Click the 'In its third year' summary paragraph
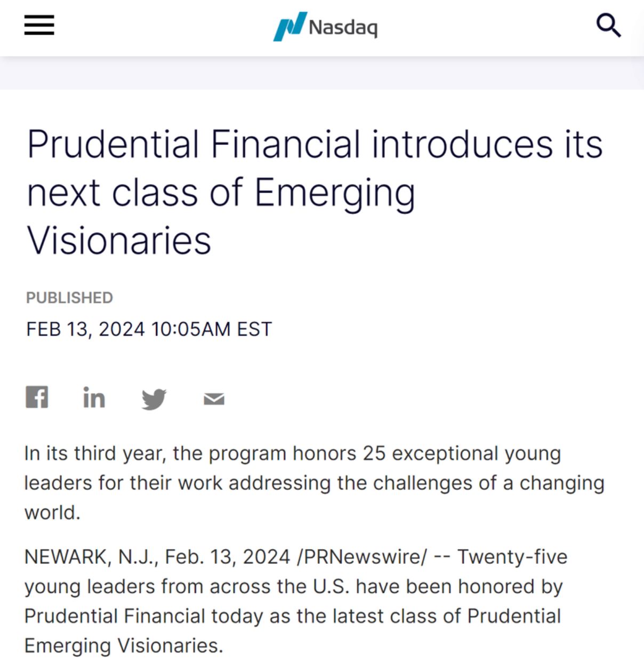644x669 pixels. pyautogui.click(x=315, y=483)
